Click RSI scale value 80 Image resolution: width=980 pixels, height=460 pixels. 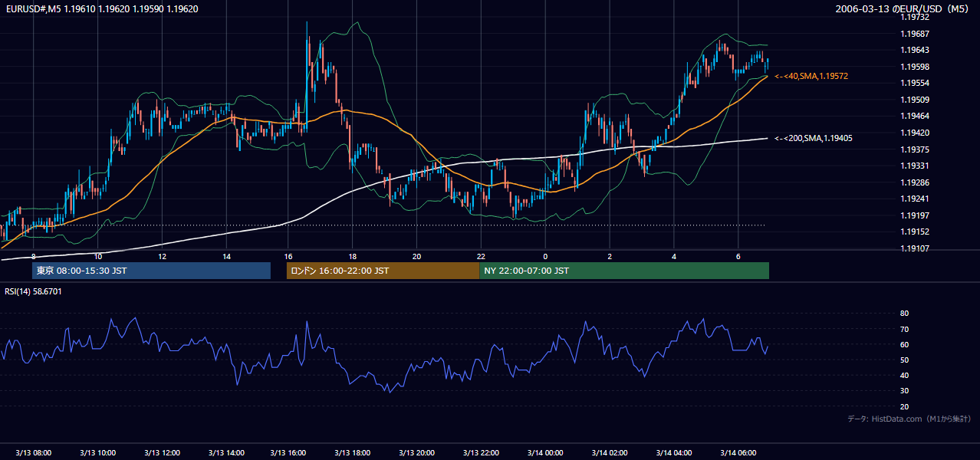pos(904,314)
